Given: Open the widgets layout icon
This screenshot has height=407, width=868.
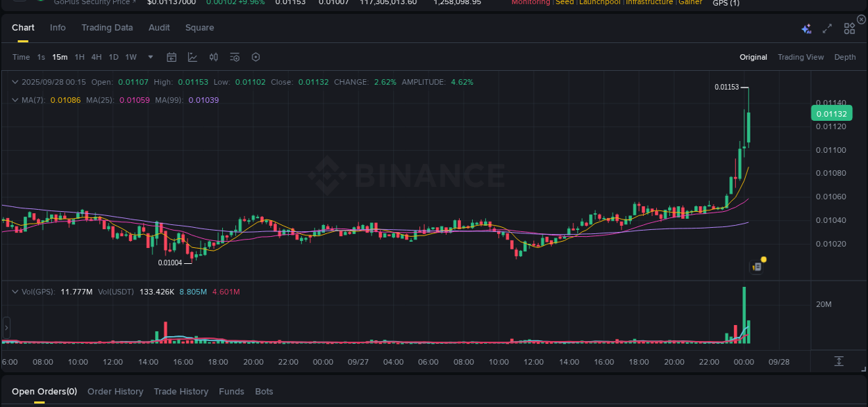Looking at the screenshot, I should [x=849, y=28].
